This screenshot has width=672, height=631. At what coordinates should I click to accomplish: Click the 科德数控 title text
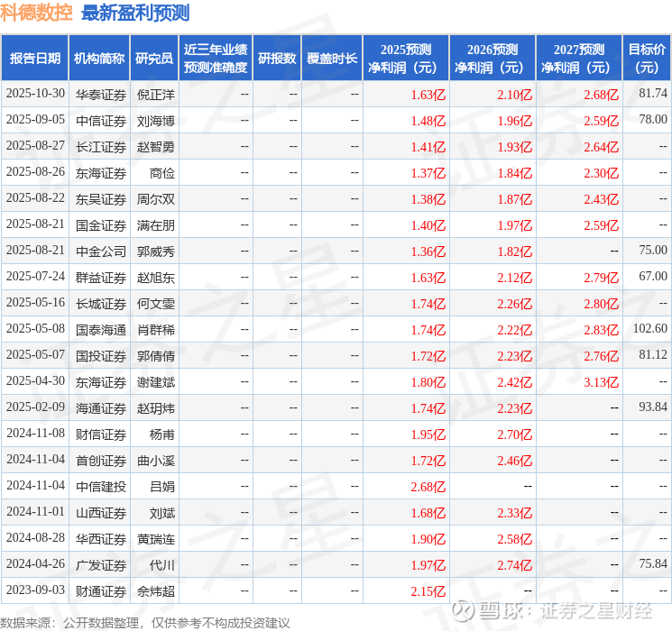tap(36, 13)
